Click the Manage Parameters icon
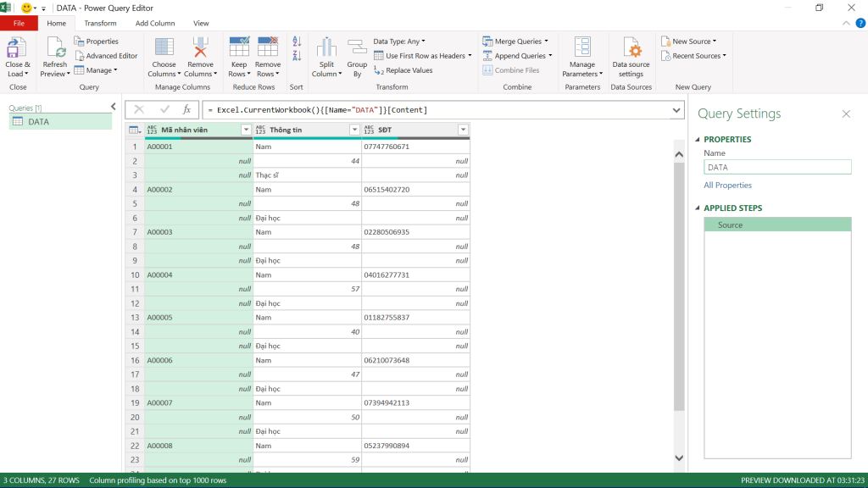Image resolution: width=868 pixels, height=488 pixels. [582, 47]
